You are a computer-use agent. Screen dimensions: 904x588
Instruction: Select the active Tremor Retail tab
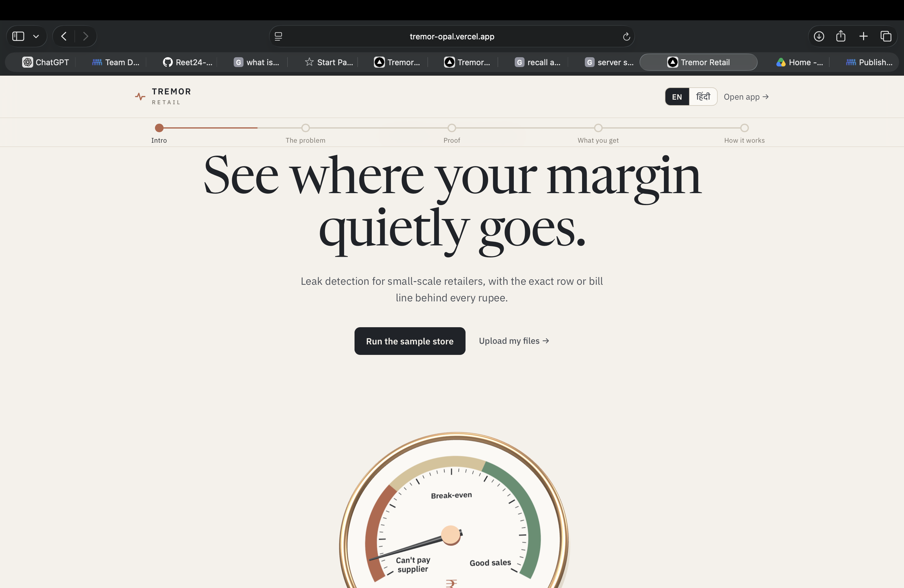tap(699, 62)
